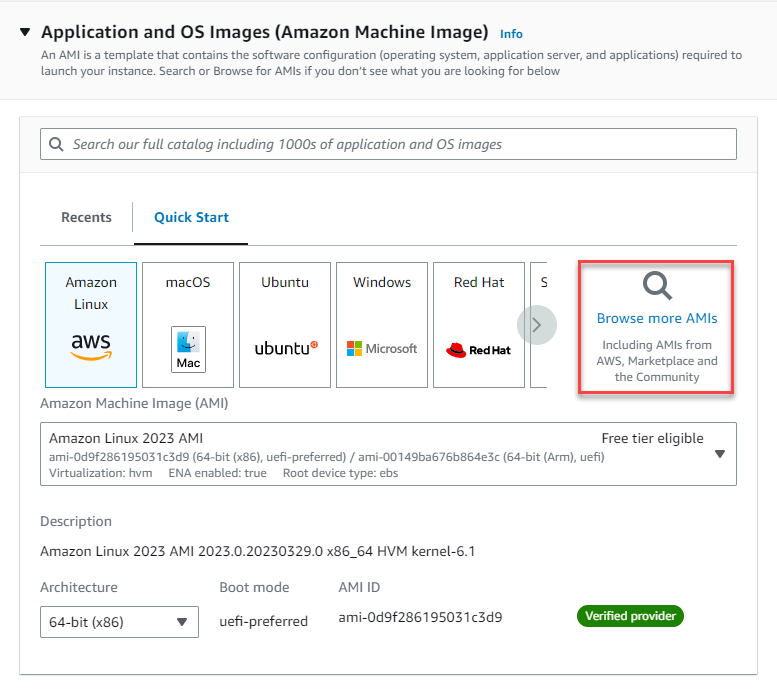Click the search icon in catalog search box
The width and height of the screenshot is (777, 693).
pos(56,144)
